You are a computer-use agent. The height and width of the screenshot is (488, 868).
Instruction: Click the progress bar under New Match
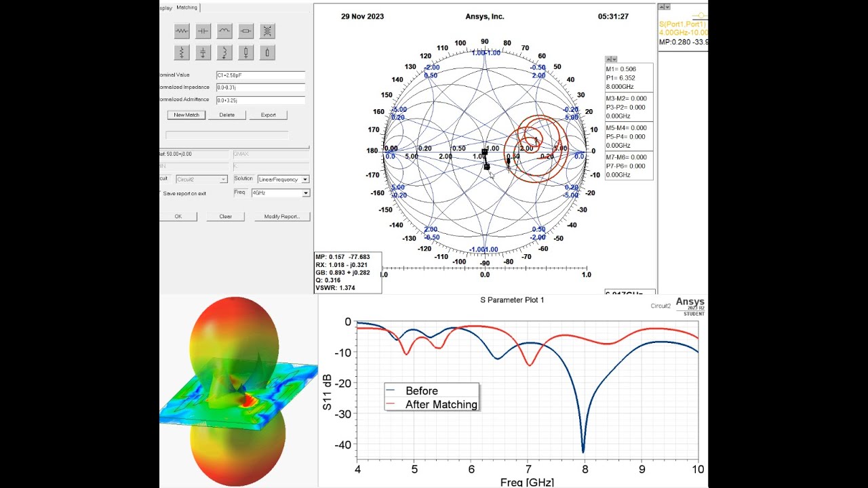click(x=227, y=135)
